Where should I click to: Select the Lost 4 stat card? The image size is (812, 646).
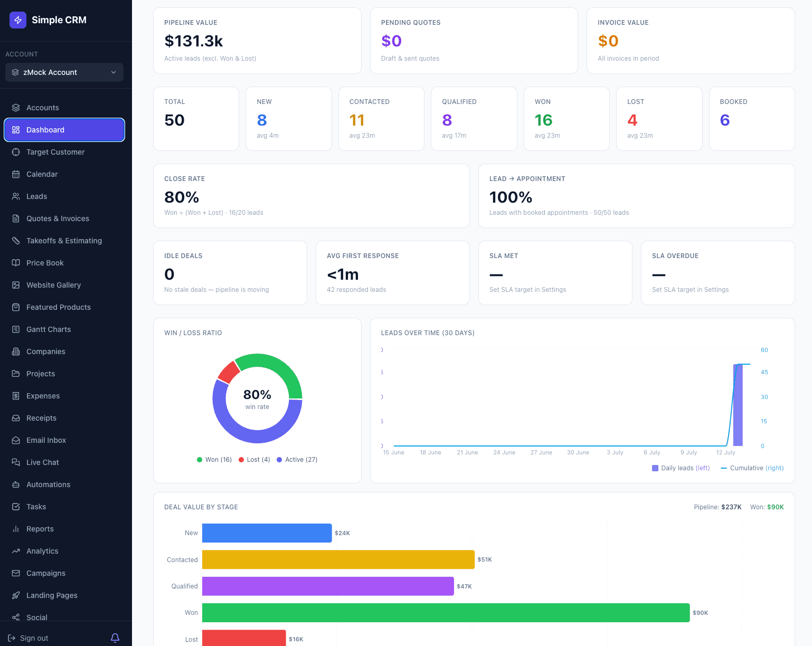(x=659, y=119)
